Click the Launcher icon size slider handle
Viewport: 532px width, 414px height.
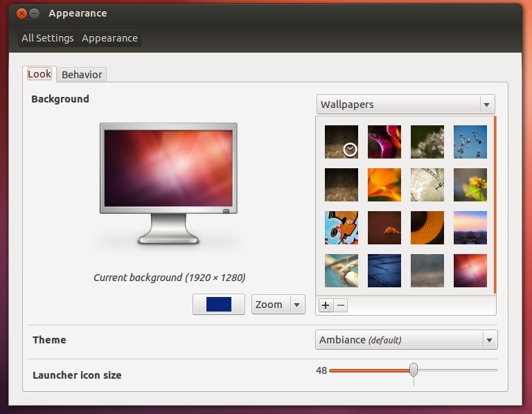click(414, 370)
